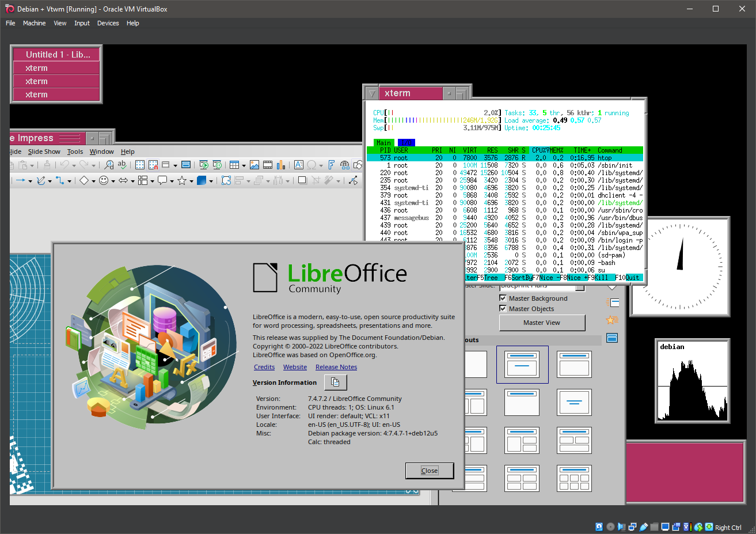Start presentation from first slide icon
This screenshot has height=534, width=756.
coord(203,165)
